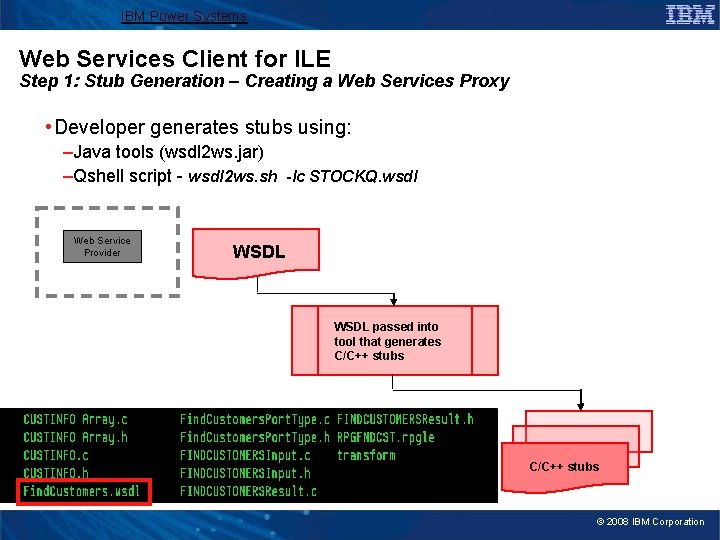Select the file name FINDCUSTOMERSResult.h
Viewport: 720px width, 540px height.
click(405, 419)
